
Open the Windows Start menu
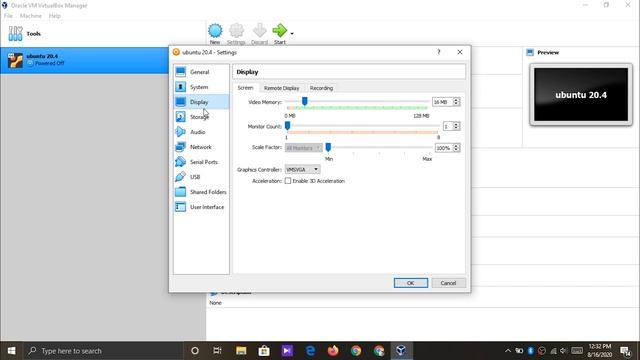tap(11, 351)
